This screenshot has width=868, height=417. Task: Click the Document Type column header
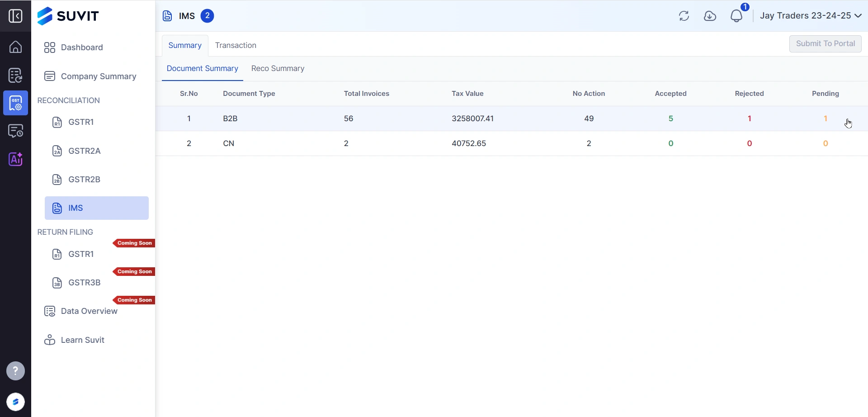tap(249, 94)
